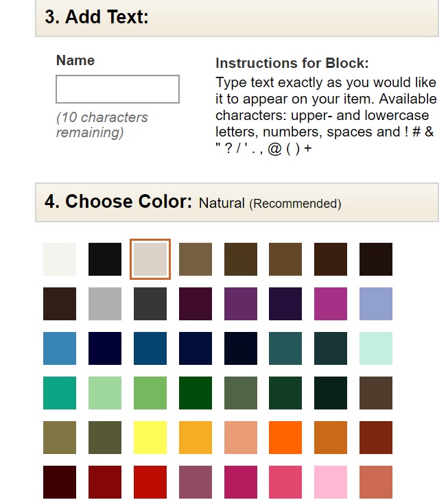Choose the rust brown color swatch
This screenshot has height=500, width=448.
[376, 438]
